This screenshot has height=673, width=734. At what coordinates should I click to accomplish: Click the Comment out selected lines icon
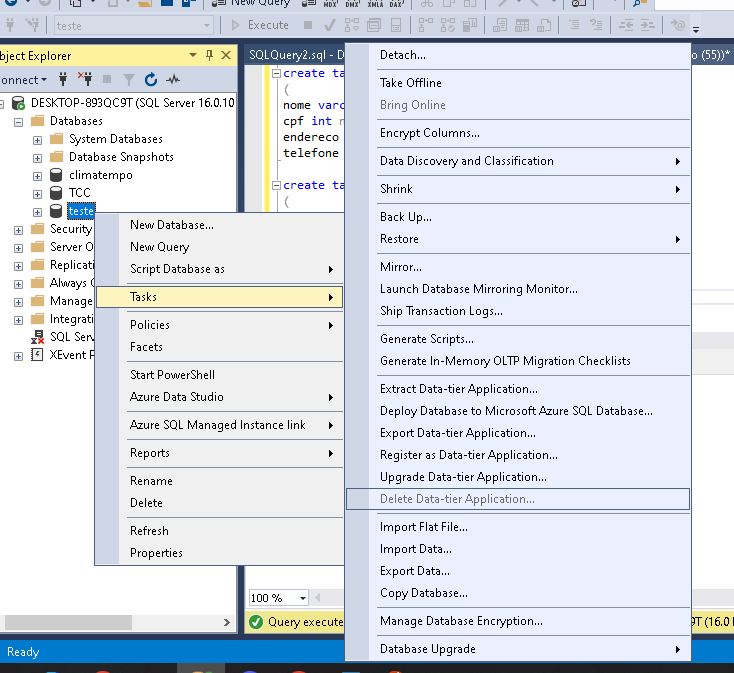click(574, 25)
